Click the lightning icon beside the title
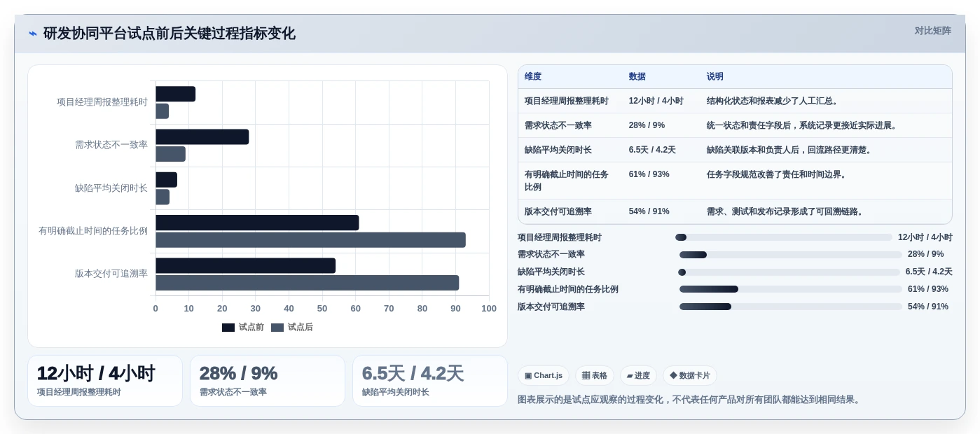This screenshot has width=980, height=434. 33,34
